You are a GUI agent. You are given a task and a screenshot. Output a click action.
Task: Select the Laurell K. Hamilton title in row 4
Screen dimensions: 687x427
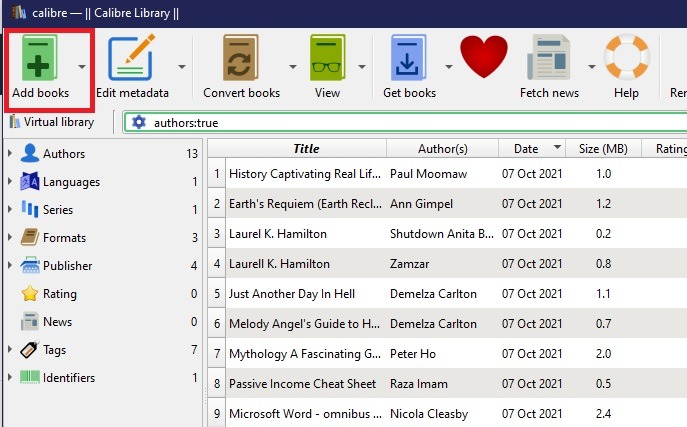[279, 264]
